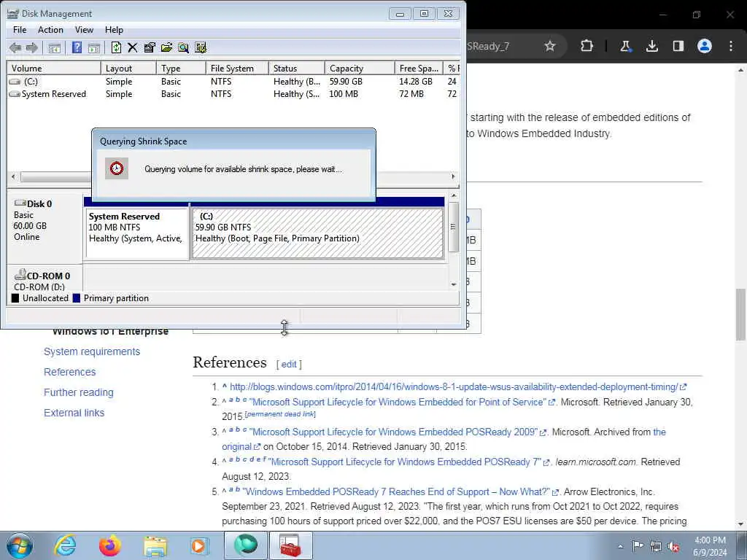Click the edit link beside References heading
Viewport: 747px width, 560px height.
tap(289, 365)
